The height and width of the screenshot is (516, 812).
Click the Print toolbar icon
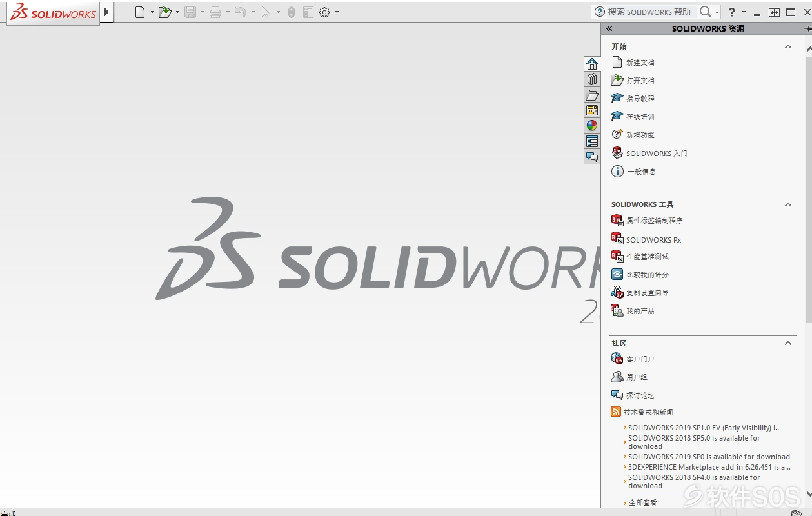pos(215,12)
